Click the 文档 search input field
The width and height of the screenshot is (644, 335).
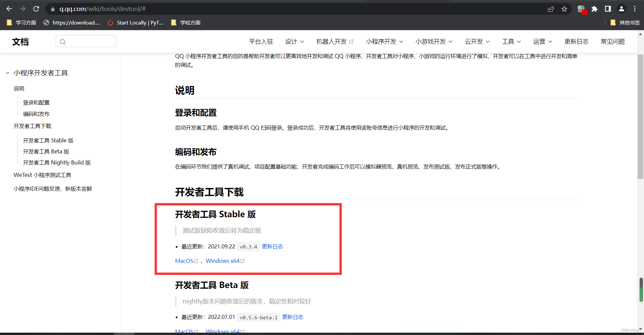(86, 41)
